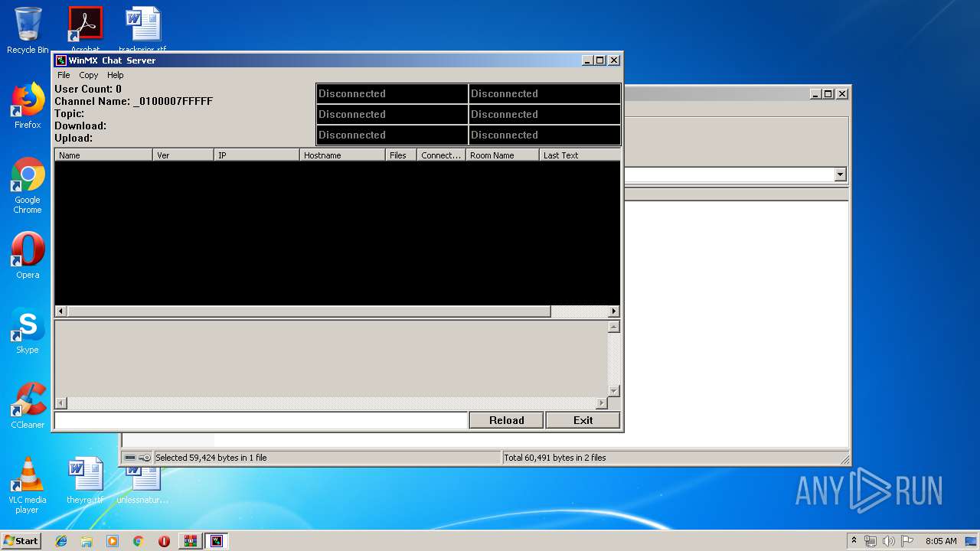
Task: Click the volume speaker tray icon
Action: click(888, 541)
